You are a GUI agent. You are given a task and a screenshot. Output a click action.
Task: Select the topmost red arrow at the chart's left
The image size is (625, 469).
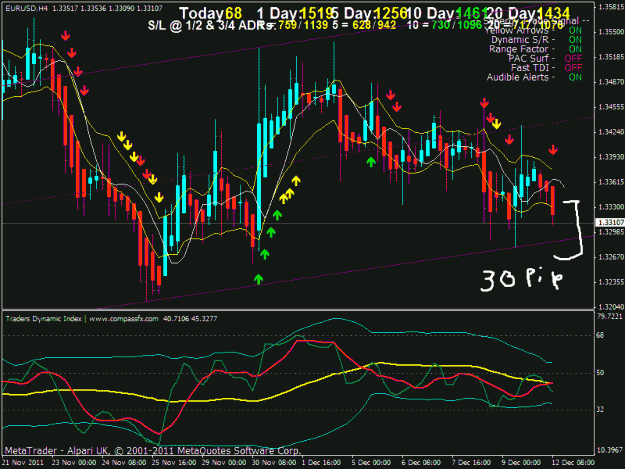point(66,36)
